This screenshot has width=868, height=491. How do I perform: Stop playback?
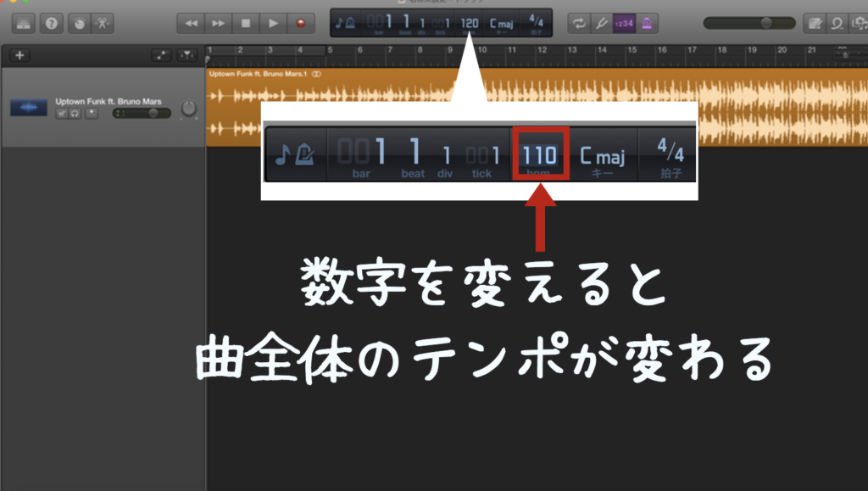click(246, 24)
